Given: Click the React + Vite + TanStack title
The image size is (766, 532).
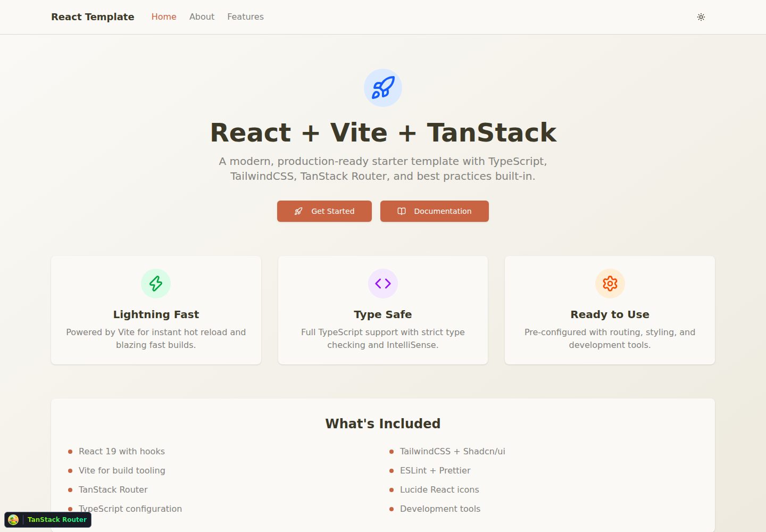Looking at the screenshot, I should pos(383,132).
